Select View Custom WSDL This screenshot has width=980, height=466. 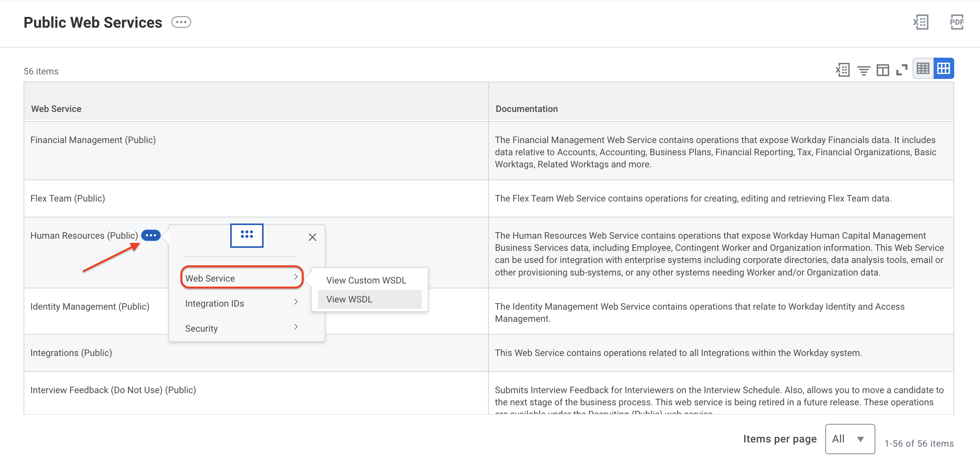coord(366,280)
